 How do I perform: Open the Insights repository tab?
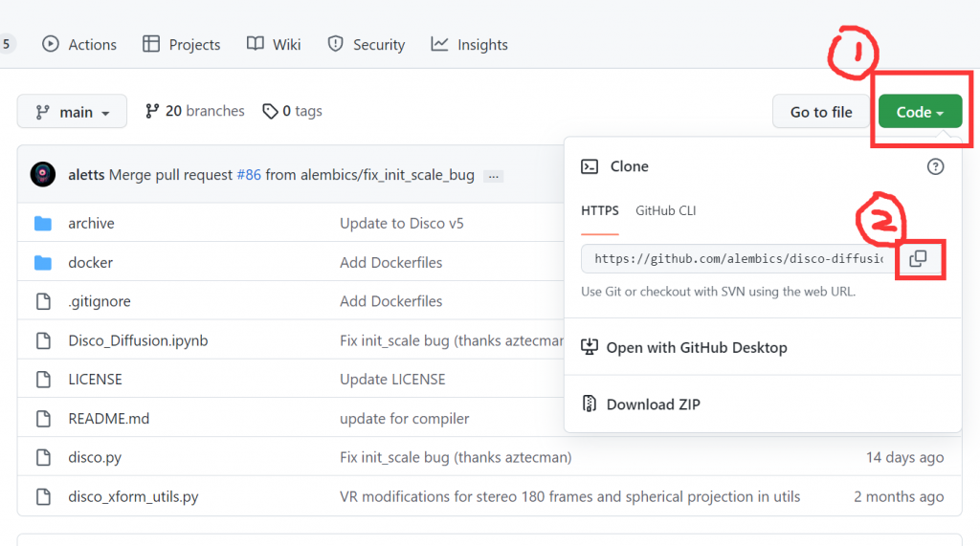click(469, 44)
